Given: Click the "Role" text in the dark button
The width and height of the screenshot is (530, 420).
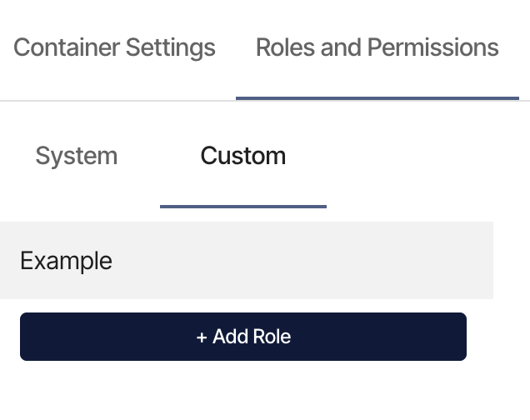Looking at the screenshot, I should 272,337.
